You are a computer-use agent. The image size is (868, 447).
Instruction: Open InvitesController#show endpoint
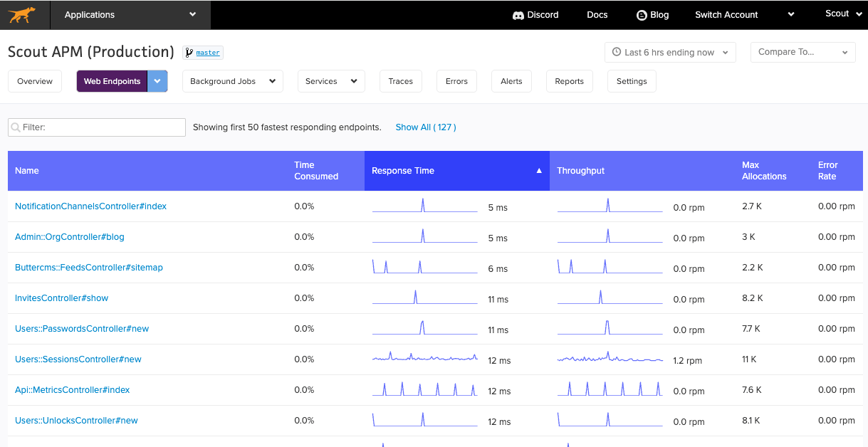[61, 298]
